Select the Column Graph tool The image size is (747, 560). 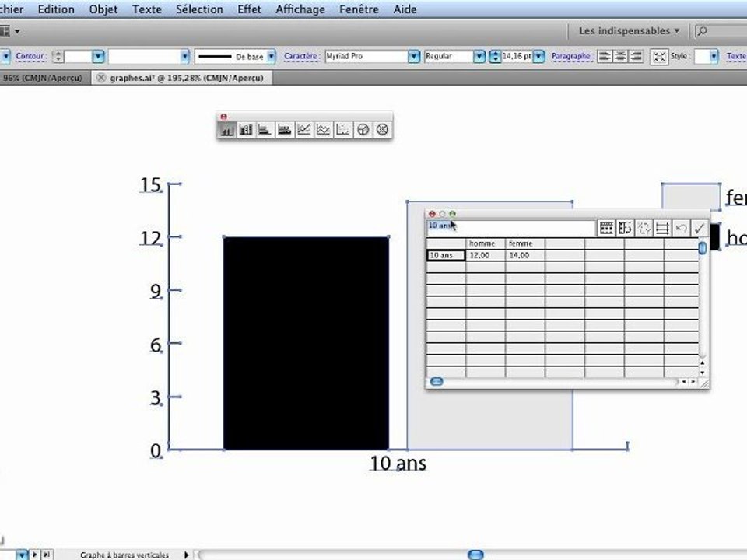pyautogui.click(x=226, y=130)
